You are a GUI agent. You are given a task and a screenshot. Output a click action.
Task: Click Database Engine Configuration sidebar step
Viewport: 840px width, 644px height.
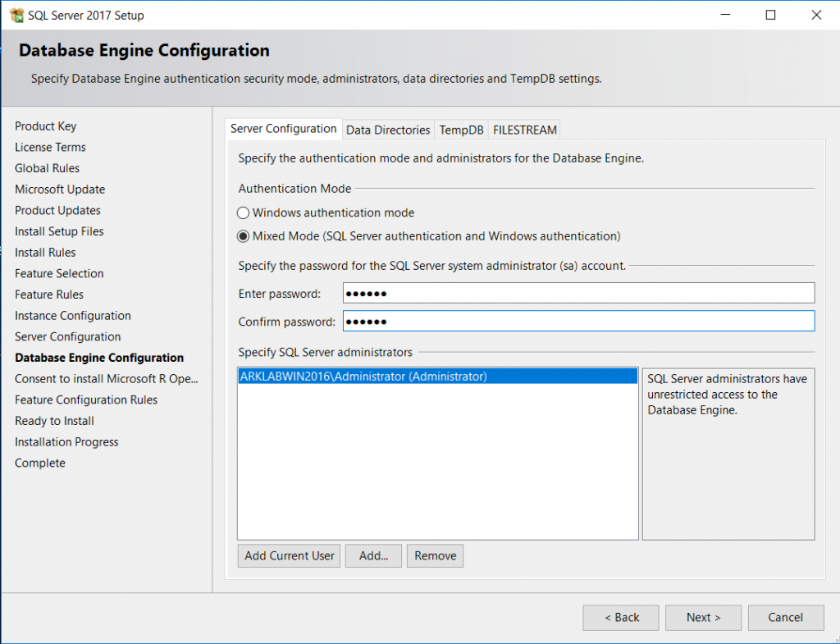(99, 358)
